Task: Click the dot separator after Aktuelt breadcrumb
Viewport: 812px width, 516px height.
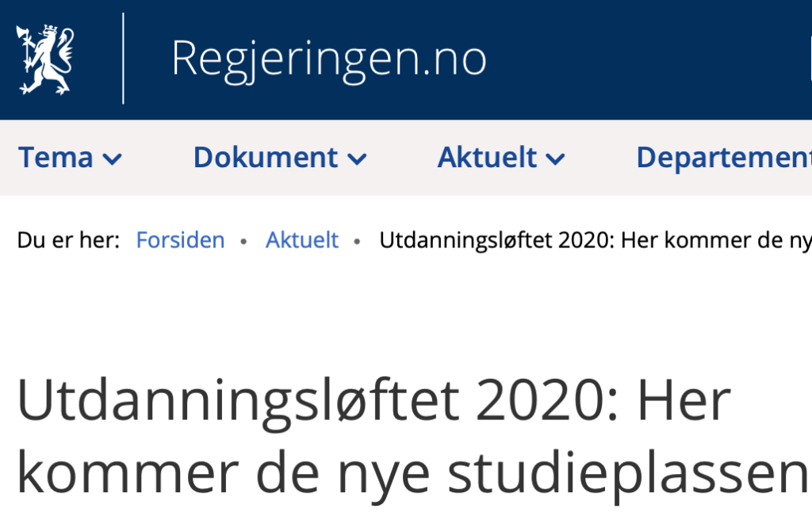Action: point(357,241)
